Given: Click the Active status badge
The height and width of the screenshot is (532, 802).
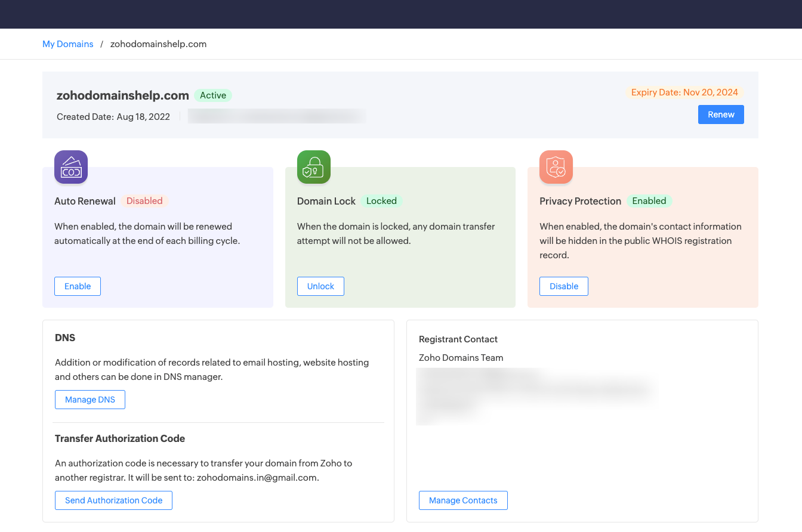Looking at the screenshot, I should pyautogui.click(x=213, y=95).
